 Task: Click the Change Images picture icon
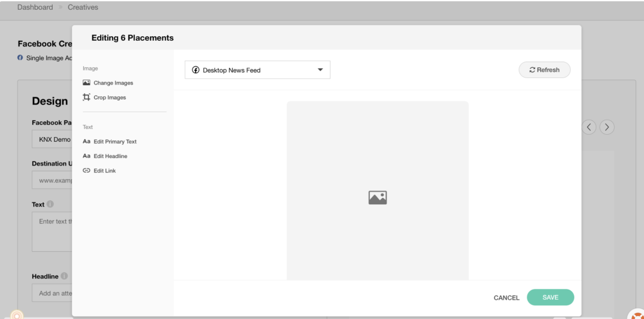pos(86,83)
